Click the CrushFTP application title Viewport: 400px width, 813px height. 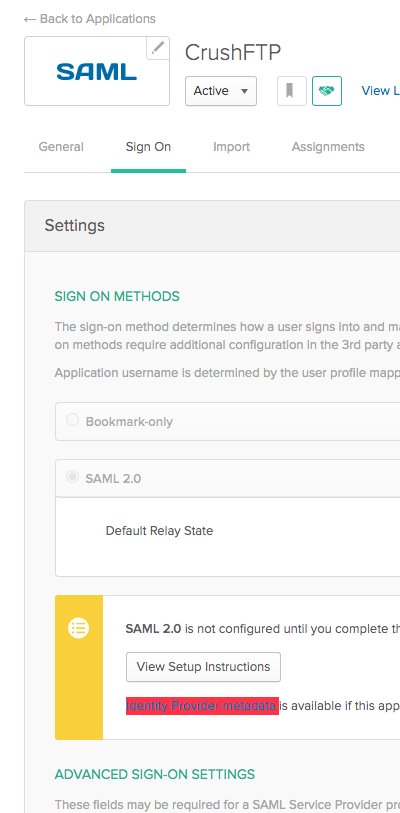[233, 52]
